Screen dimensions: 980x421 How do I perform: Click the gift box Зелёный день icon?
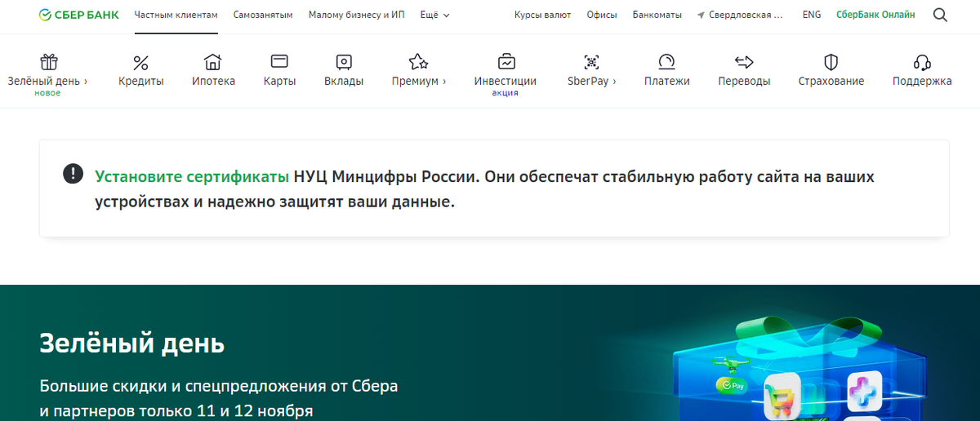point(50,62)
